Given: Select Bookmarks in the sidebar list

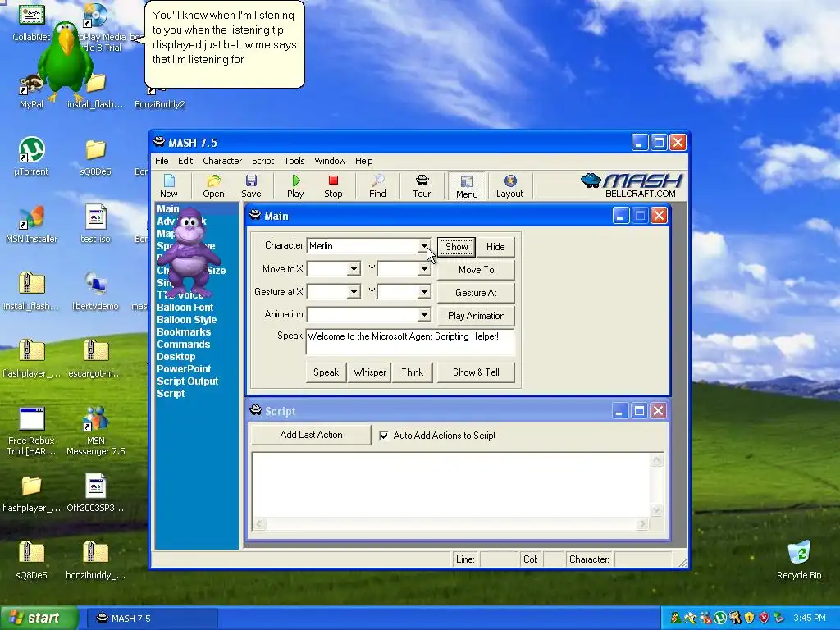Looking at the screenshot, I should (x=184, y=331).
